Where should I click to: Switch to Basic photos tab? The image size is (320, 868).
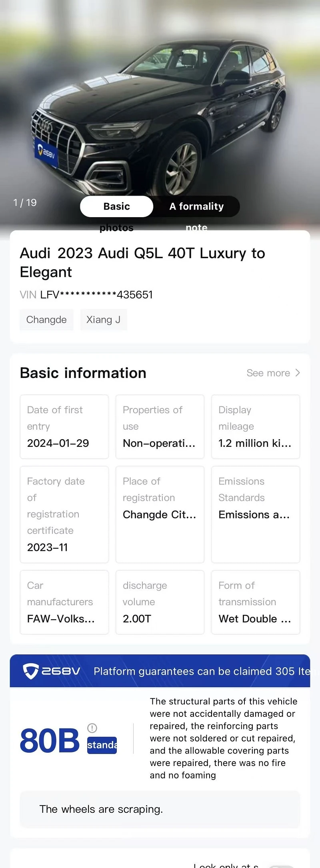pyautogui.click(x=116, y=206)
